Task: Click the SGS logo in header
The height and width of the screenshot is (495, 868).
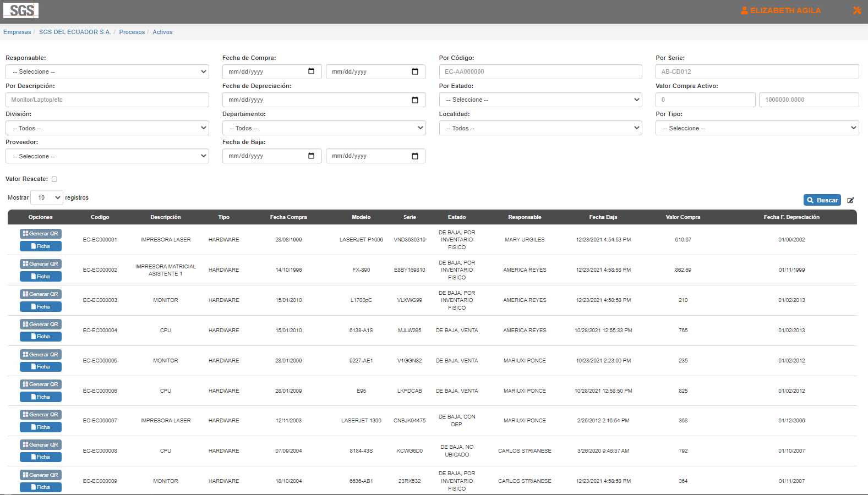Action: click(x=21, y=10)
